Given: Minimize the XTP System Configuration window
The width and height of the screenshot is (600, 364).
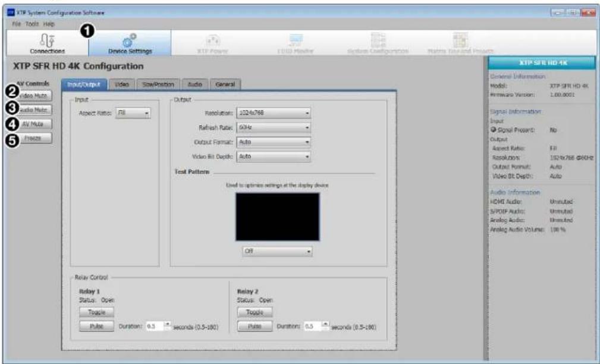Looking at the screenshot, I should click(x=558, y=12).
